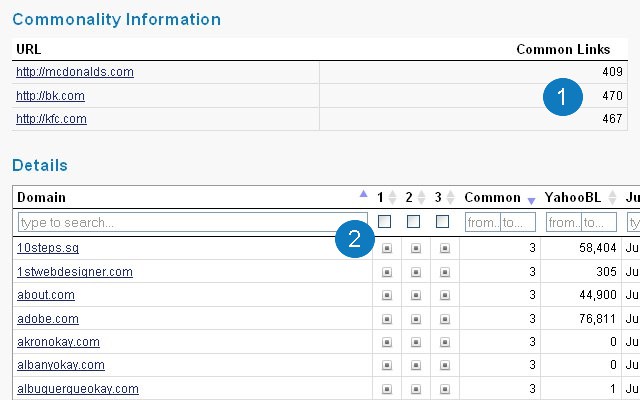Sort by column 1 using its arrows
The image size is (640, 400).
[x=392, y=198]
